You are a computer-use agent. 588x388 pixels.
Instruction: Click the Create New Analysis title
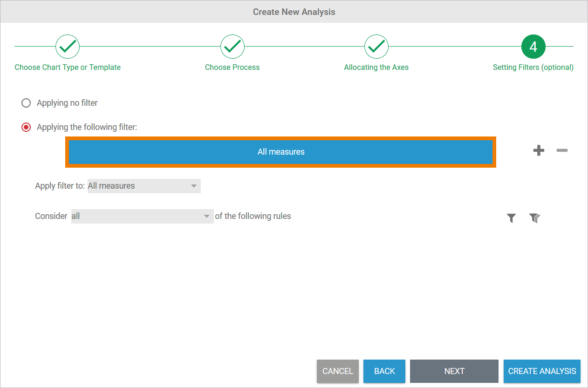coord(294,12)
